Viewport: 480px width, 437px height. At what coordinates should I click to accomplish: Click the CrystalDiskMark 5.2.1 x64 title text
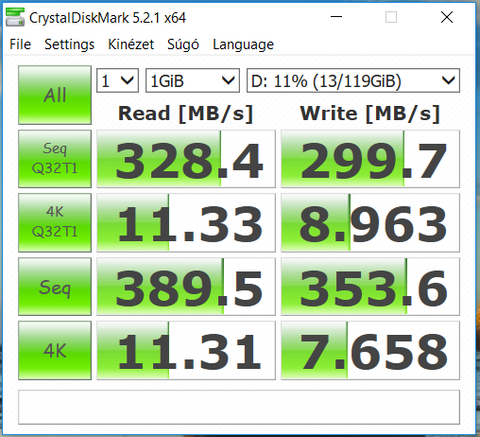tap(107, 18)
